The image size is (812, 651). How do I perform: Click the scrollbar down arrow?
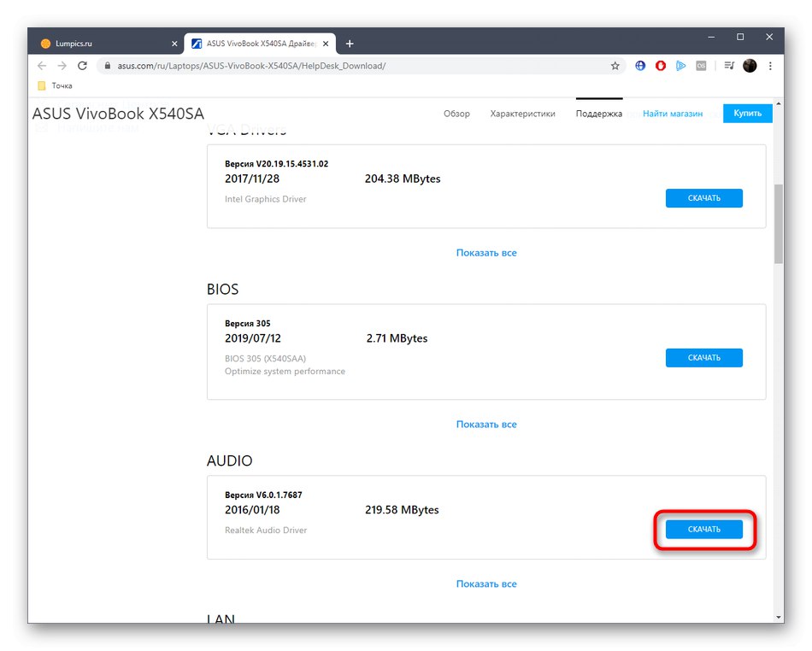click(x=779, y=617)
